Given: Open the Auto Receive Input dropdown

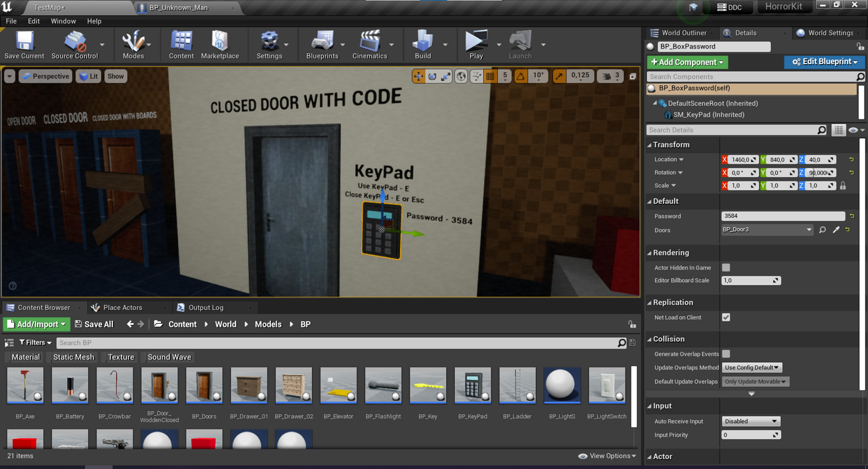Looking at the screenshot, I should [x=751, y=422].
